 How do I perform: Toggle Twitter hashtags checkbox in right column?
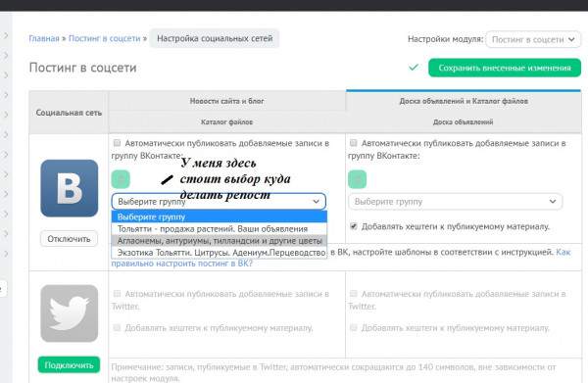point(353,327)
